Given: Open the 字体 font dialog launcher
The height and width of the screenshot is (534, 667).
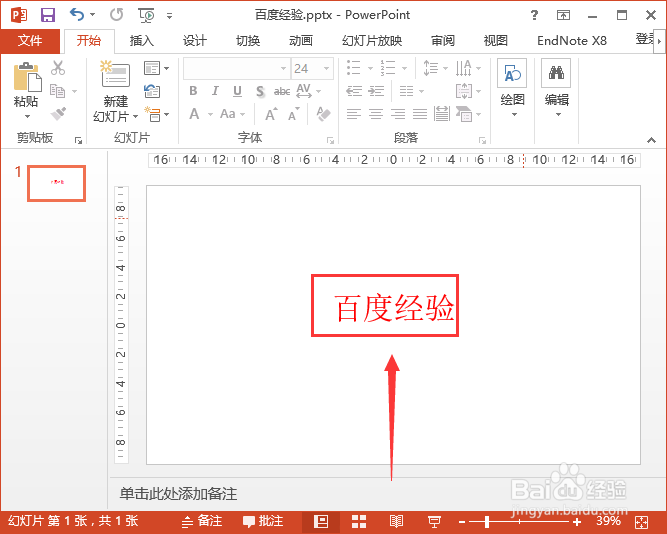Looking at the screenshot, I should (331, 140).
